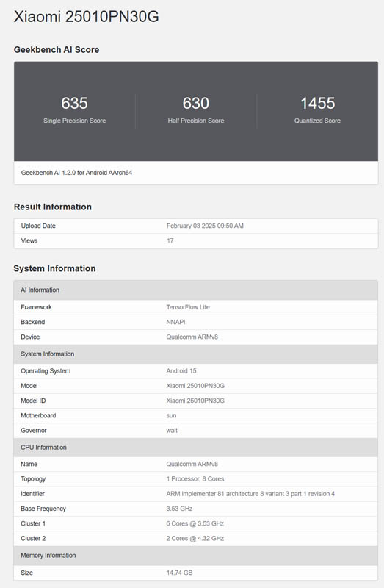Click the Size row label
This screenshot has width=384, height=588.
click(26, 573)
